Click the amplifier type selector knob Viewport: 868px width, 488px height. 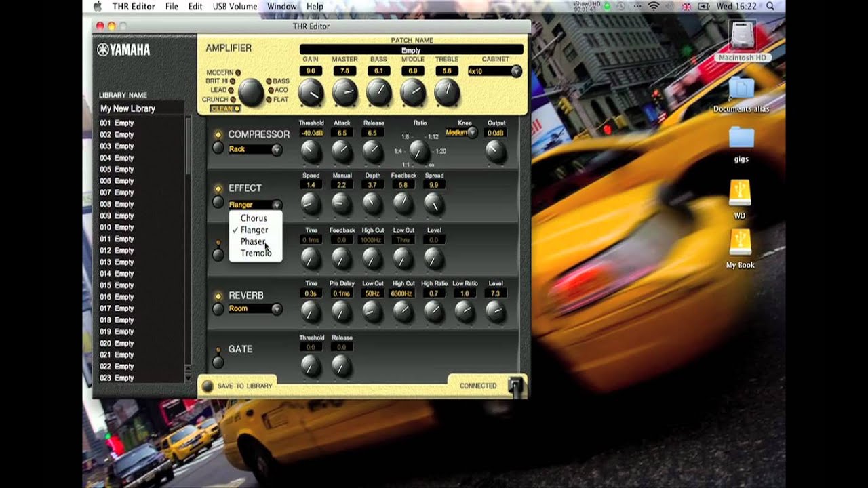(x=251, y=91)
